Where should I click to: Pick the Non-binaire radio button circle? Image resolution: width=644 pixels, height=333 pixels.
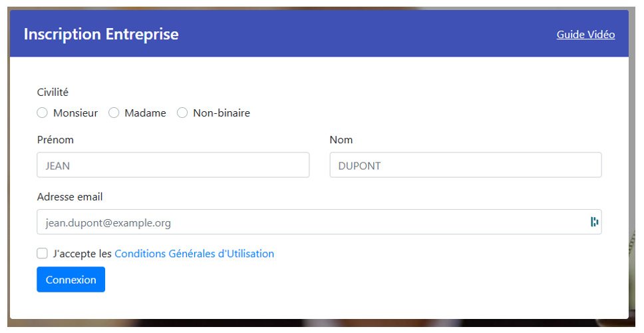pos(182,113)
